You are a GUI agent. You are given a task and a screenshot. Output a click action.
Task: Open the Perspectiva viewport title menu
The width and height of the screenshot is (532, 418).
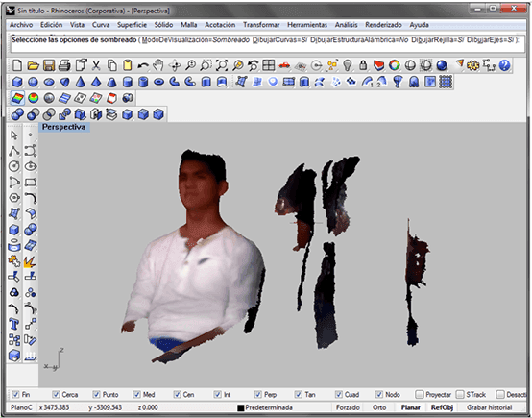point(63,127)
